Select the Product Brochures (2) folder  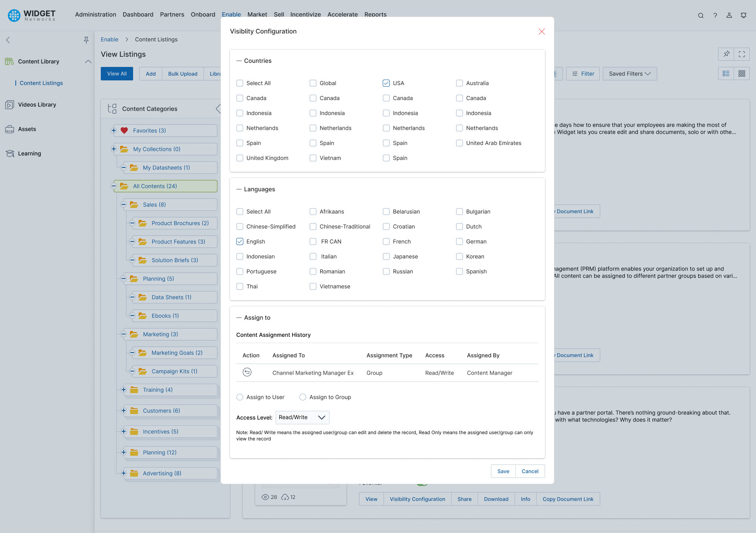pyautogui.click(x=180, y=223)
